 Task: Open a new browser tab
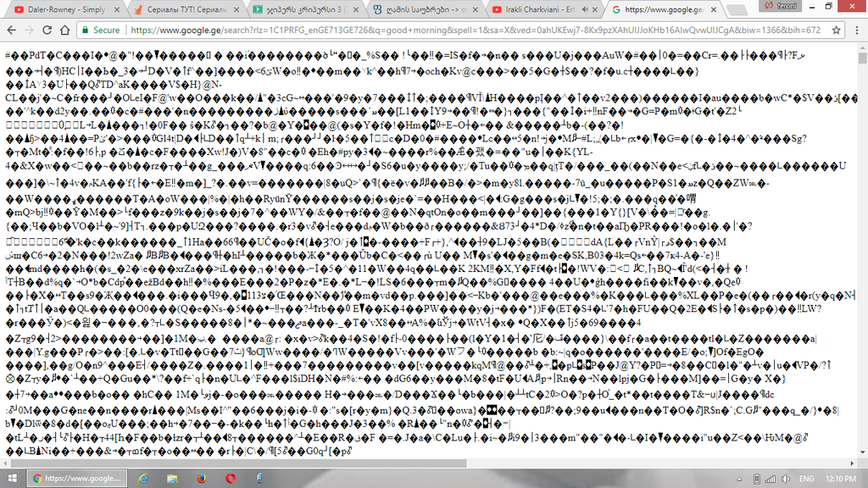(736, 9)
